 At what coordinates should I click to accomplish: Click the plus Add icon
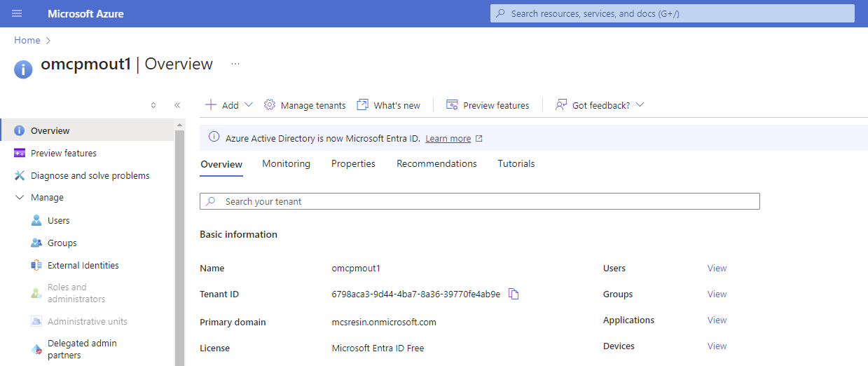[x=210, y=104]
